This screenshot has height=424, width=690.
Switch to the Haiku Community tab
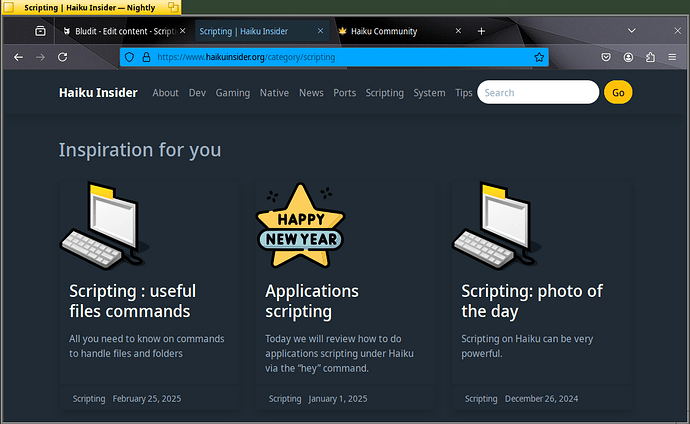[400, 31]
